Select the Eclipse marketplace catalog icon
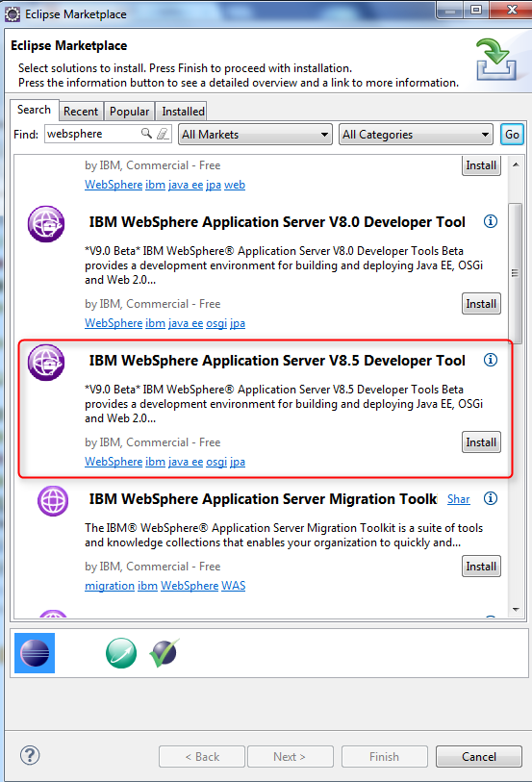 (35, 653)
